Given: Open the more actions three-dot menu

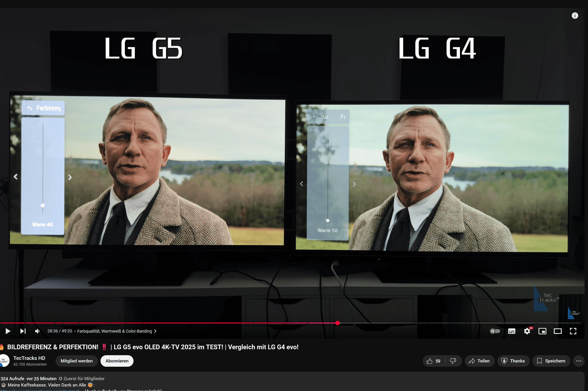Looking at the screenshot, I should pos(579,361).
